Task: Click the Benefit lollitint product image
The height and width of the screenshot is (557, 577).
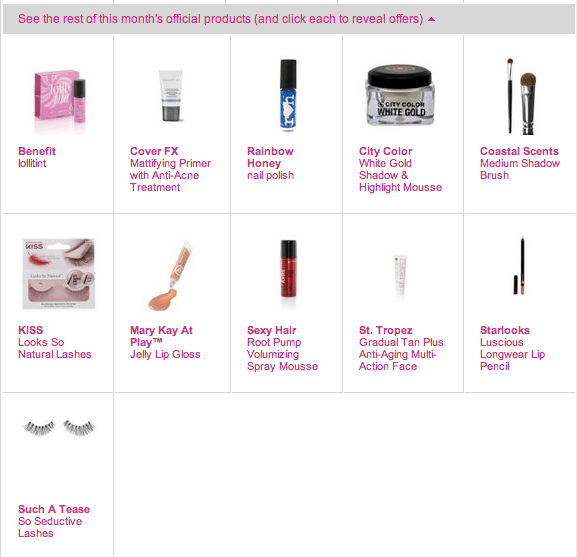Action: pos(60,99)
